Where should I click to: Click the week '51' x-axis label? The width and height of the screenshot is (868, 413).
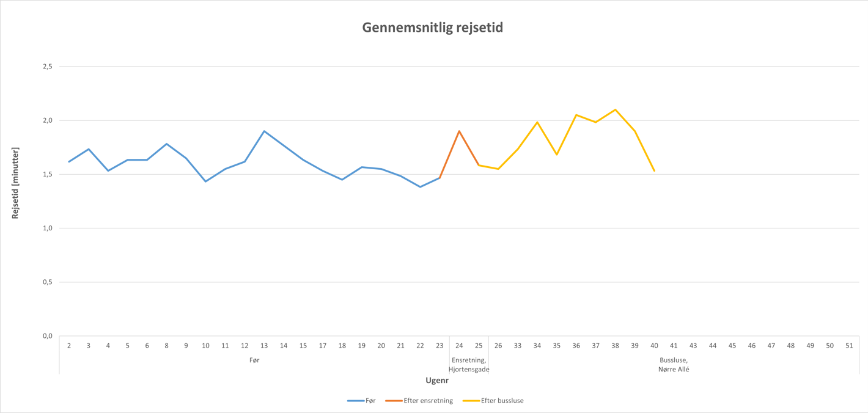coord(849,346)
